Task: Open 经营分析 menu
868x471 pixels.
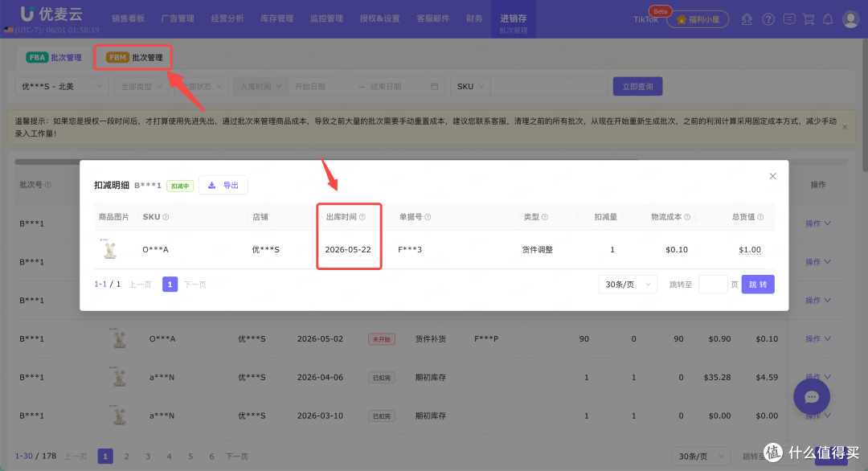Action: pyautogui.click(x=227, y=18)
